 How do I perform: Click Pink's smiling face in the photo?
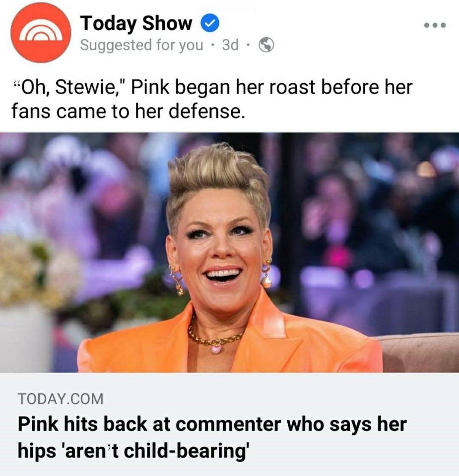click(220, 249)
